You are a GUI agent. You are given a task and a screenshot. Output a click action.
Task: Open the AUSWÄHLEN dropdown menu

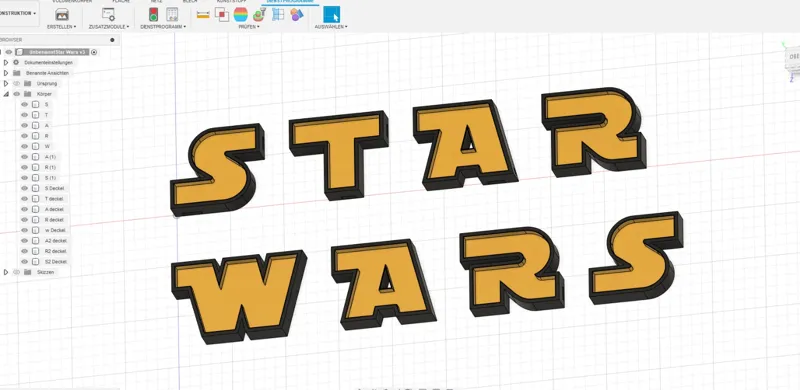tap(331, 27)
